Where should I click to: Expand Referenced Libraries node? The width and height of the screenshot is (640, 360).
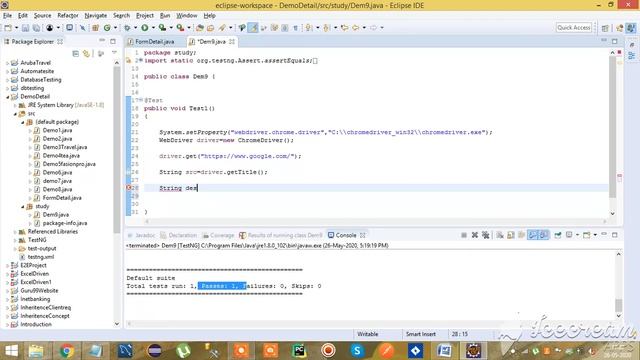tap(16, 232)
